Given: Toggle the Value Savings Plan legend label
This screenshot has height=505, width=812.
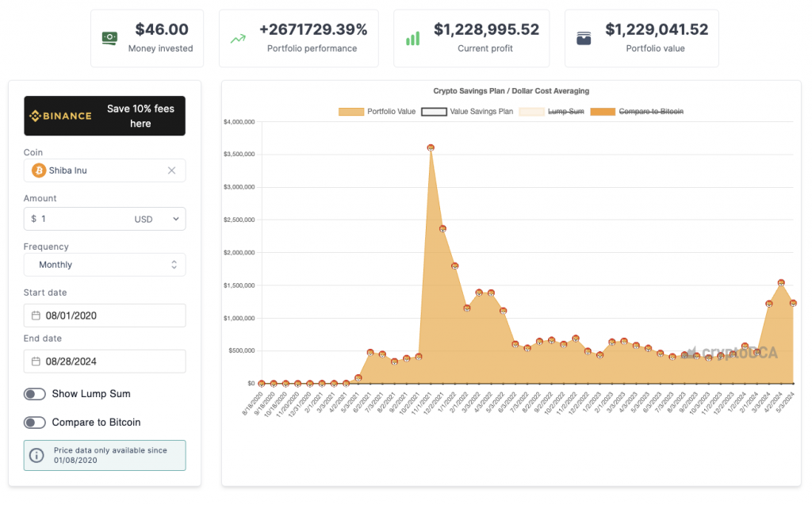Looking at the screenshot, I should [481, 111].
